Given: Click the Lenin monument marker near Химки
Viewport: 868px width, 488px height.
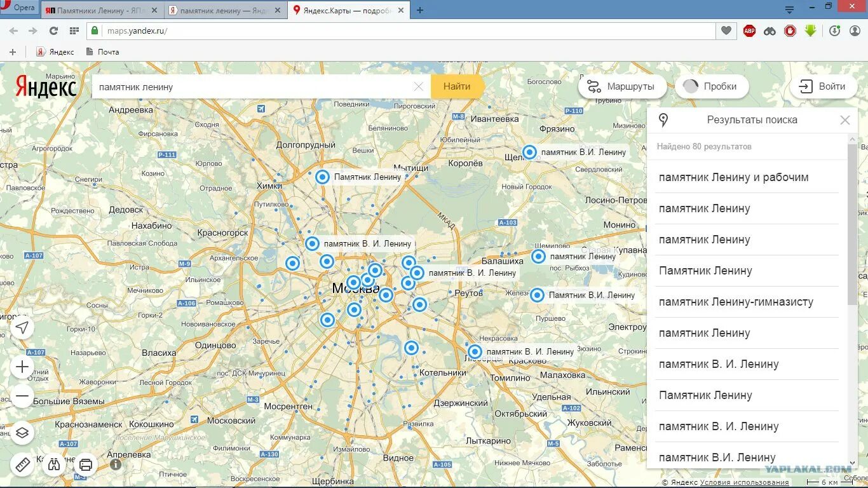Looking at the screenshot, I should tap(322, 177).
